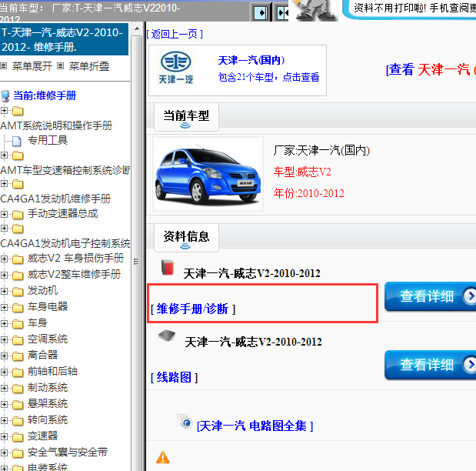The image size is (476, 471).
Task: Click the document icon before 天津一汽 电路图全集
Action: [x=185, y=421]
